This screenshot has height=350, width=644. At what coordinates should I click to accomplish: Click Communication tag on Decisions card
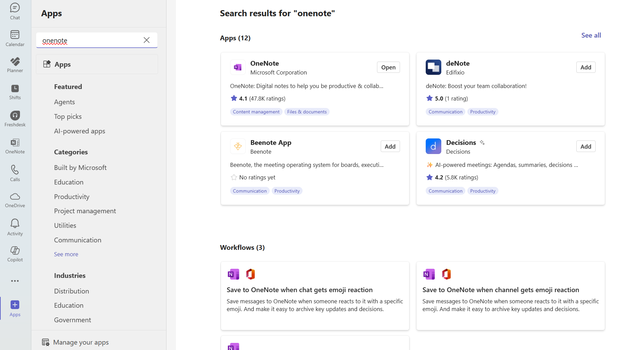(x=445, y=191)
